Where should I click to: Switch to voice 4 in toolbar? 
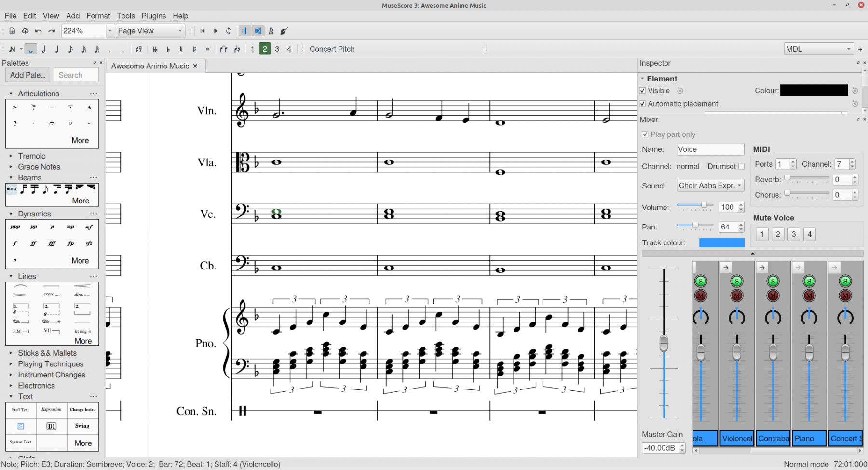tap(289, 49)
